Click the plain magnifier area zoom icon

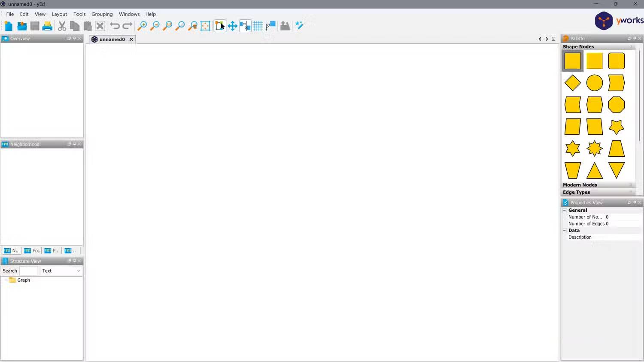click(x=180, y=26)
